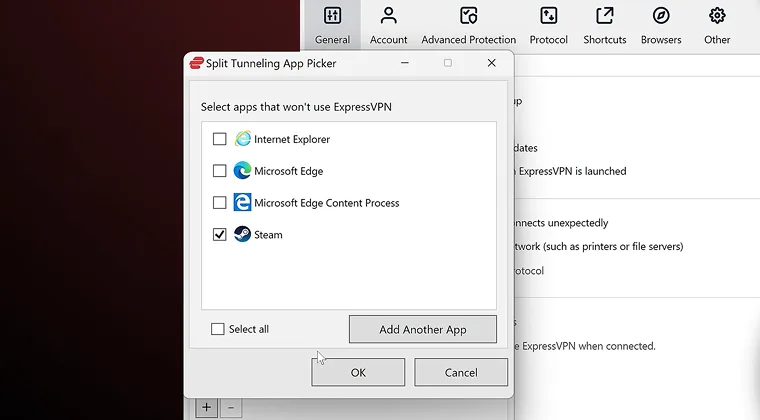This screenshot has width=760, height=420.
Task: Click the Add Another App button
Action: coord(423,329)
